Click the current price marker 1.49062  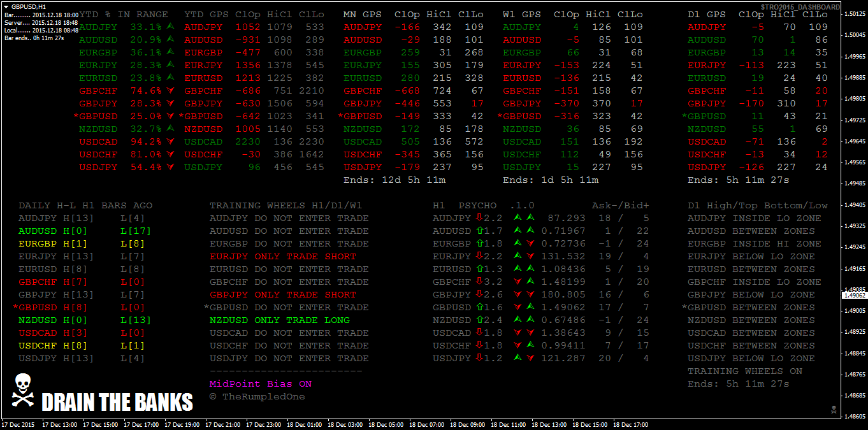(854, 296)
